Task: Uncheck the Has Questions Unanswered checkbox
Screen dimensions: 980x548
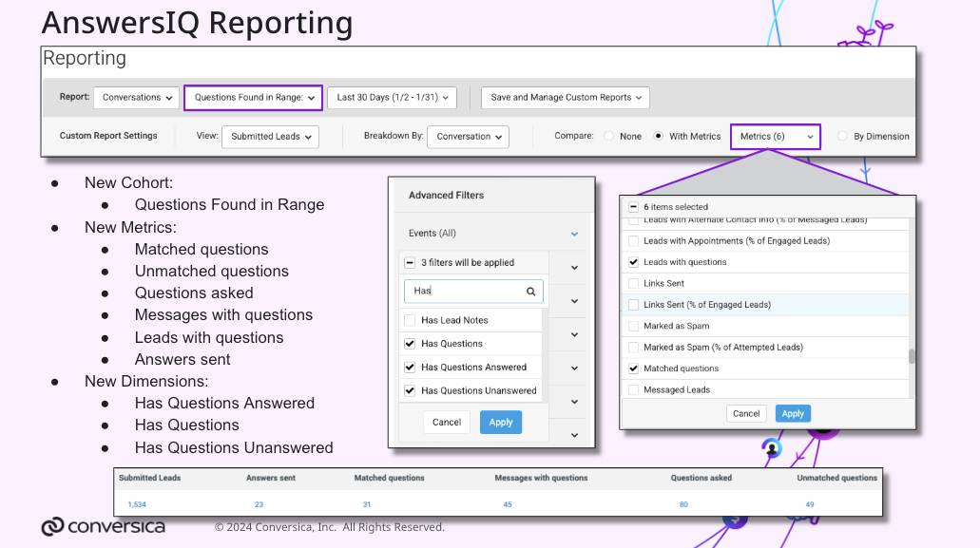Action: (x=410, y=390)
